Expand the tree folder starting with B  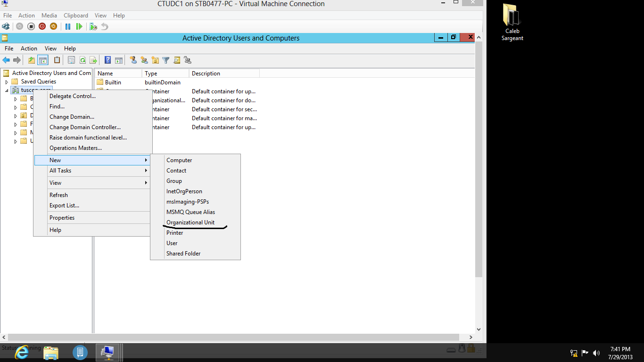16,99
